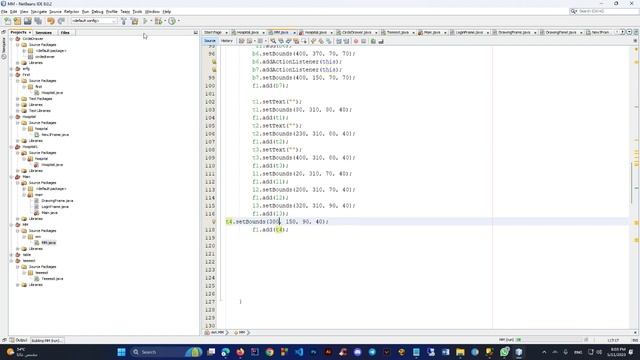
Task: Click Find Next Occurrence editor icon
Action: [x=289, y=41]
